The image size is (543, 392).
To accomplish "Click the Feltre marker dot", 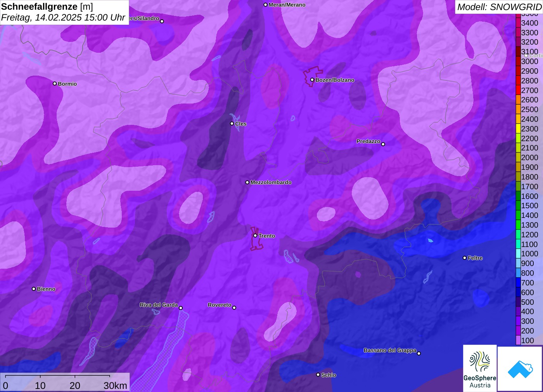I will pos(465,258).
